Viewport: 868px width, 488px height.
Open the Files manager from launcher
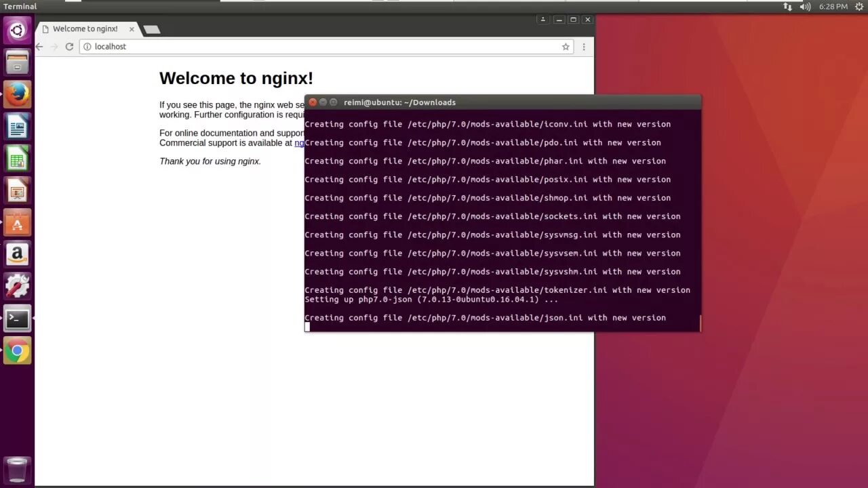coord(17,62)
